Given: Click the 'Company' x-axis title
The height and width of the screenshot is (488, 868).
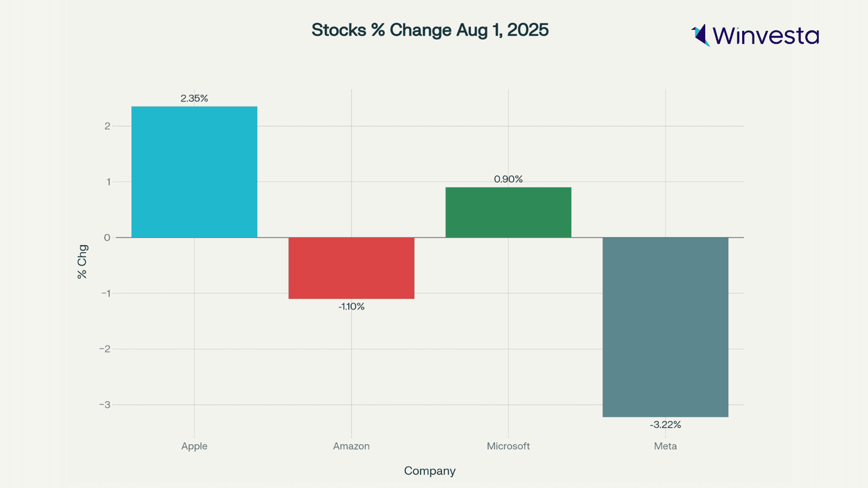Looking at the screenshot, I should click(430, 471).
